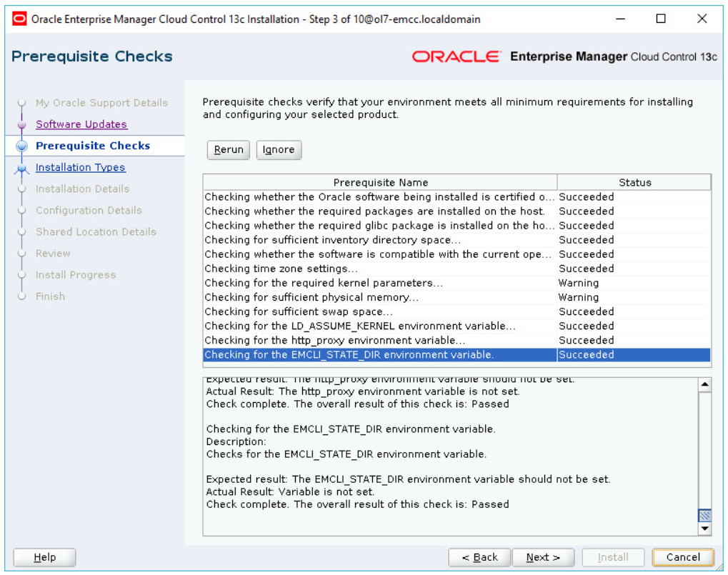This screenshot has width=728, height=575.
Task: Click the Oracle installer window icon
Action: [x=19, y=19]
